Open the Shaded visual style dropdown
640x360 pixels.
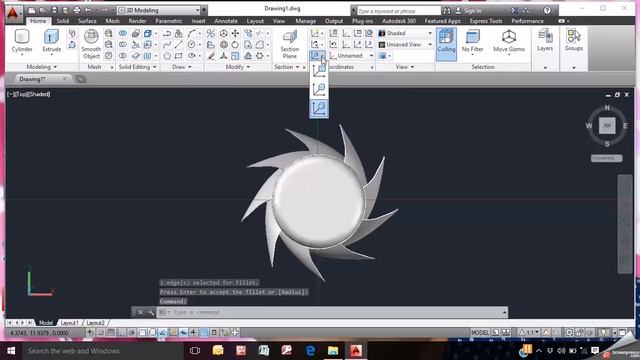405,33
